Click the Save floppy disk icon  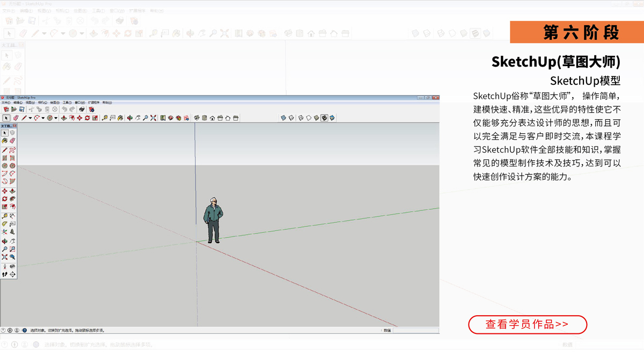pyautogui.click(x=21, y=109)
